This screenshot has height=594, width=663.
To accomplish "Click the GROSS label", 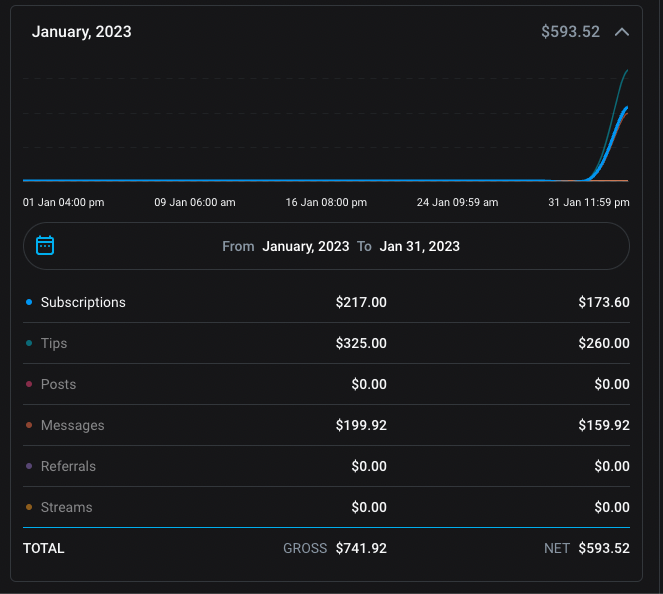I will (x=305, y=548).
